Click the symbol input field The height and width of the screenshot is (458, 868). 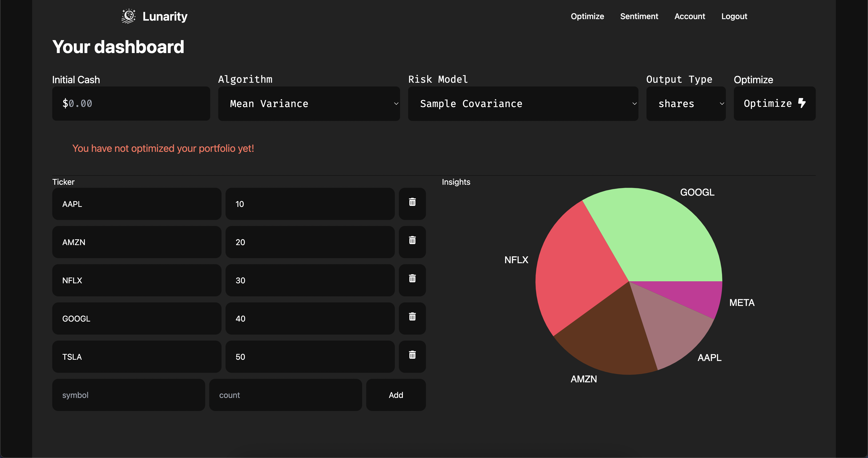tap(128, 395)
